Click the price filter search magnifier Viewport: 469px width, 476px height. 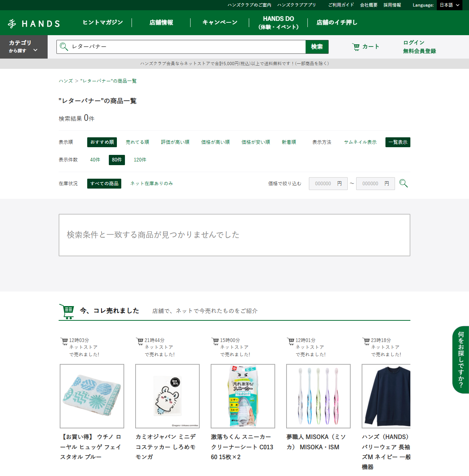[x=403, y=183]
